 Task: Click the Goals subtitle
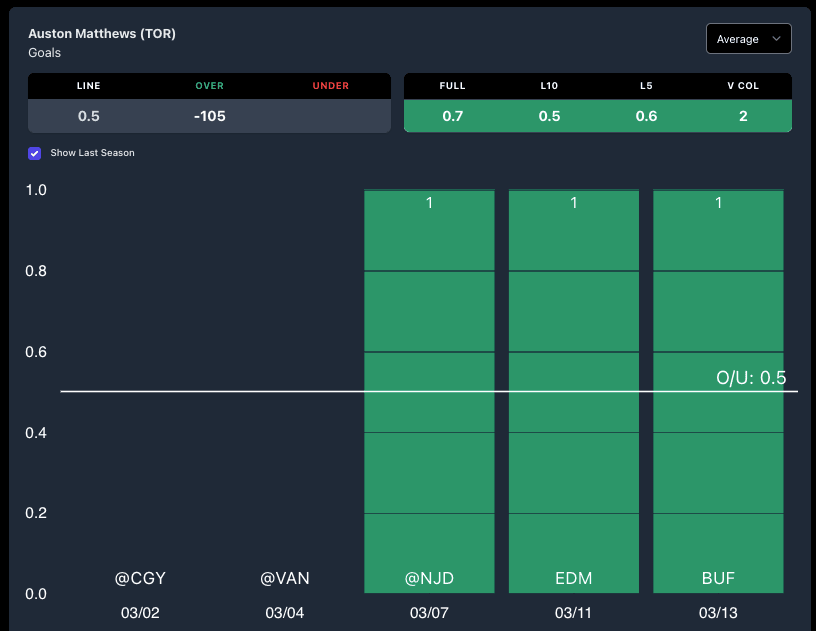tap(44, 53)
